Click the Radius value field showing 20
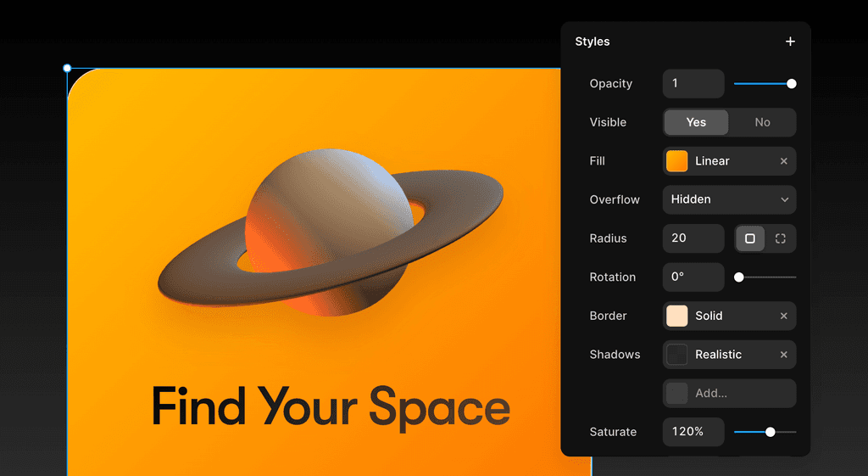The width and height of the screenshot is (868, 476). [x=693, y=238]
